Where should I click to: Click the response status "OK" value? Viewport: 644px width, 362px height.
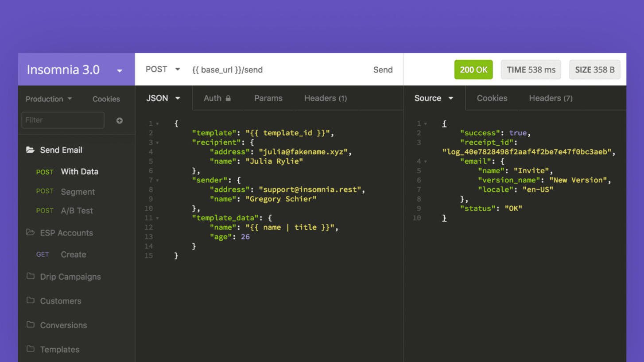513,208
